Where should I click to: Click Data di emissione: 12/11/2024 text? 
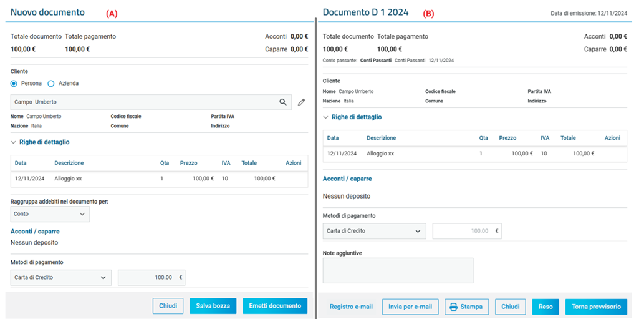click(x=589, y=14)
